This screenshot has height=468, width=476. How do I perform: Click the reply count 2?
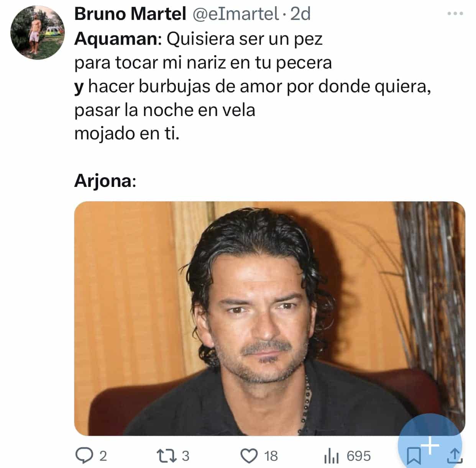[x=103, y=456]
